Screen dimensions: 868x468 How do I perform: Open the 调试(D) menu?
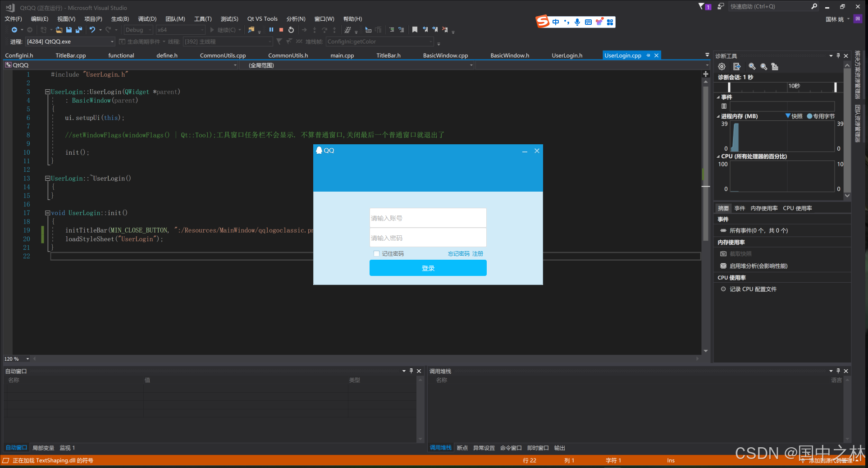coord(147,19)
